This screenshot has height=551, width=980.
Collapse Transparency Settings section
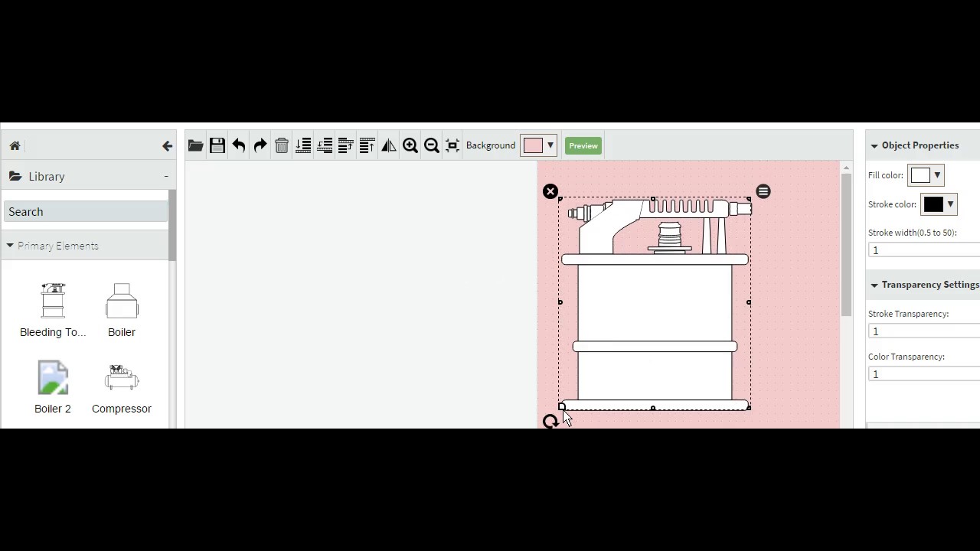coord(874,285)
